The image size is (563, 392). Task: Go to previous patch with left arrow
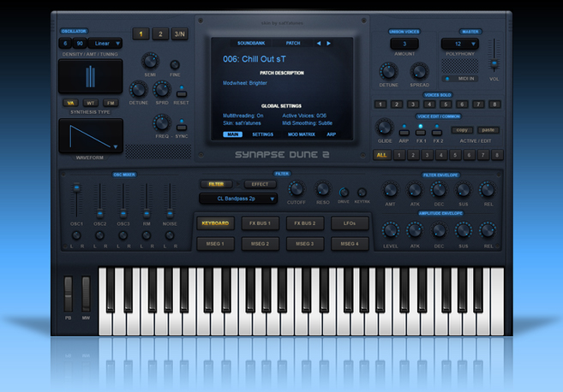point(319,44)
